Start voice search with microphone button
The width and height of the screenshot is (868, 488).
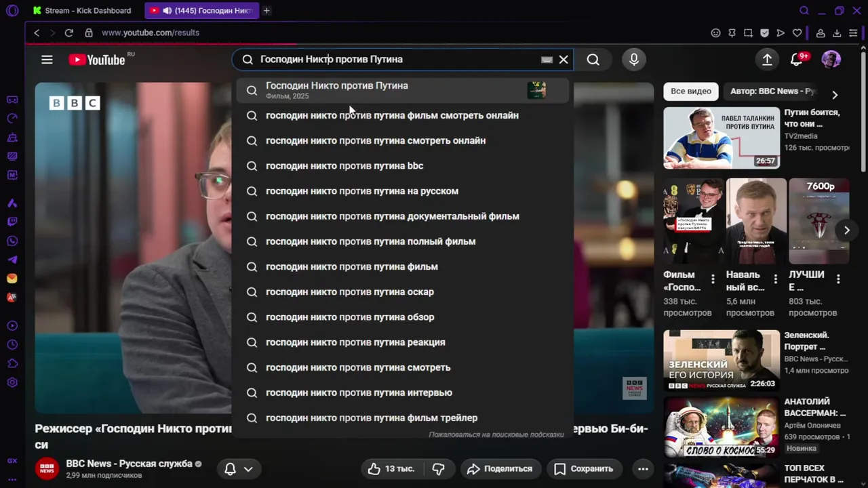click(x=634, y=60)
